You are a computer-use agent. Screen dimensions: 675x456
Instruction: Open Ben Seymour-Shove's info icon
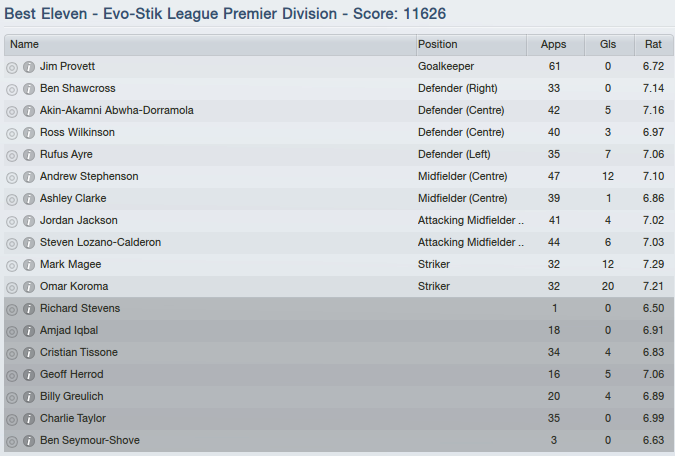point(29,441)
